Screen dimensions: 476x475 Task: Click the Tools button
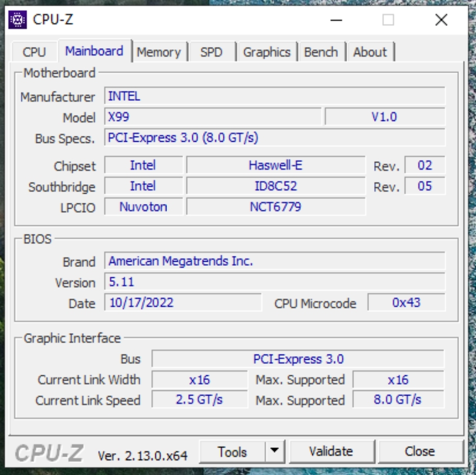click(232, 452)
